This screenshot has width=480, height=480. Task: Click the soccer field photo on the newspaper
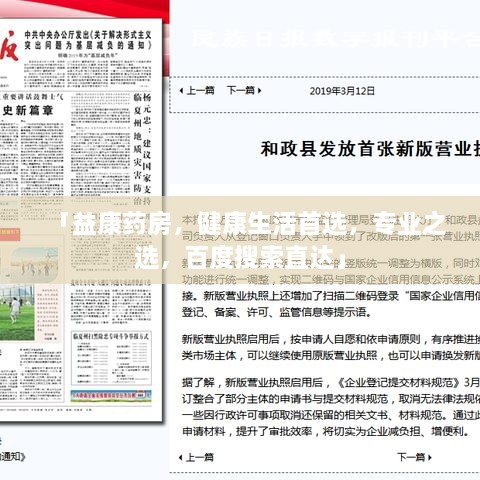pyautogui.click(x=17, y=312)
